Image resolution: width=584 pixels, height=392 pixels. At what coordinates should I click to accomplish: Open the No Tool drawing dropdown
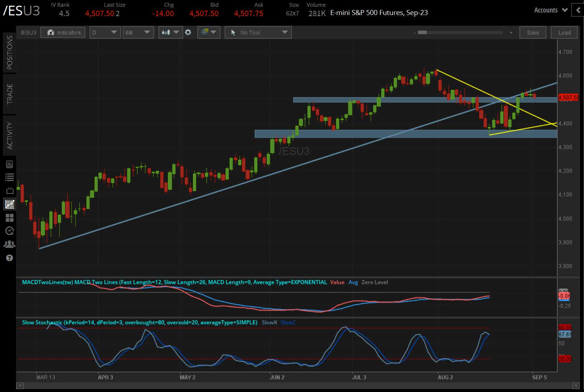click(258, 33)
